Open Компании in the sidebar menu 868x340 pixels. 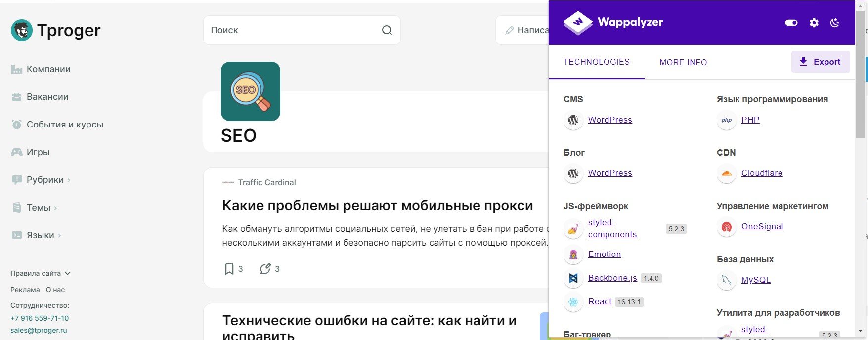coord(48,69)
